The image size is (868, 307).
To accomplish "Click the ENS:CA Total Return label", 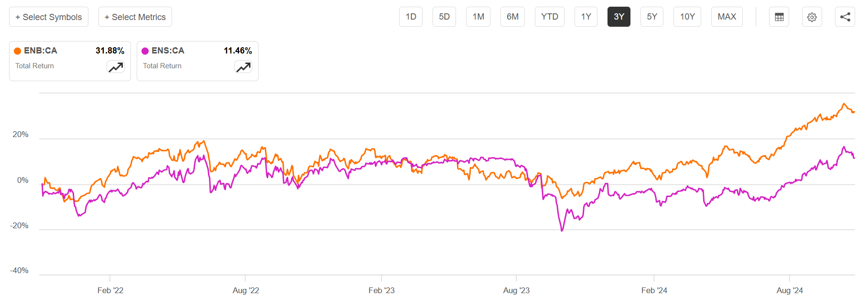I will click(162, 66).
